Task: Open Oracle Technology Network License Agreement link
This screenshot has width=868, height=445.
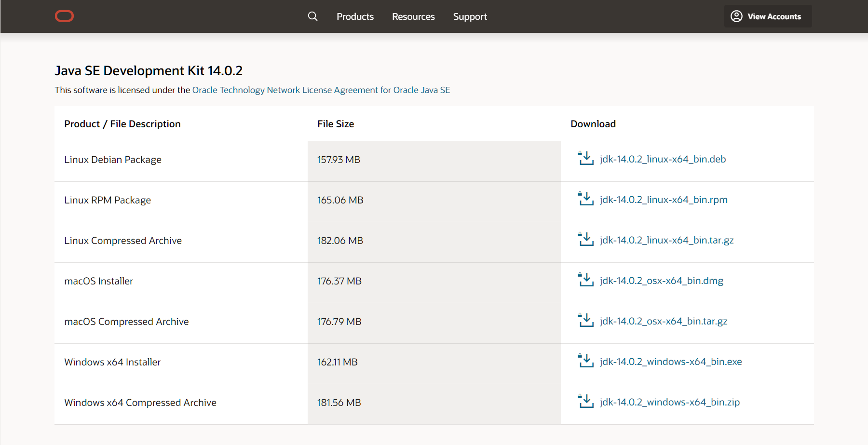Action: pyautogui.click(x=321, y=90)
